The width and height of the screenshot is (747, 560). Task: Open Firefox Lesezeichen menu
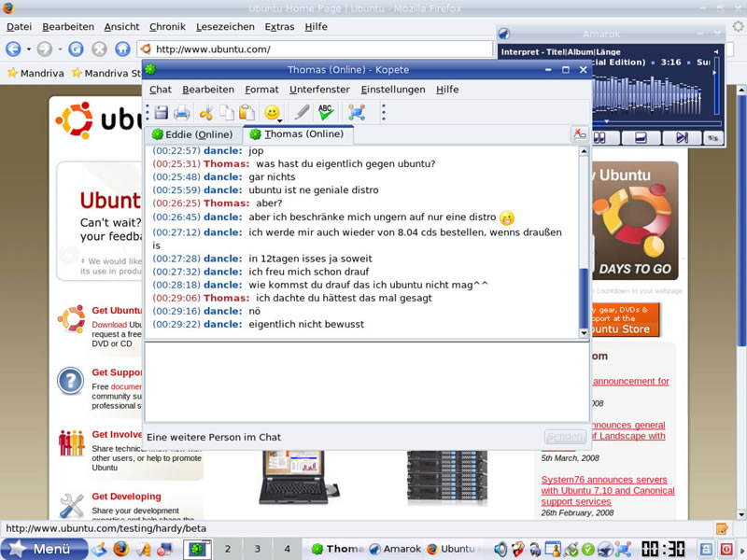225,27
